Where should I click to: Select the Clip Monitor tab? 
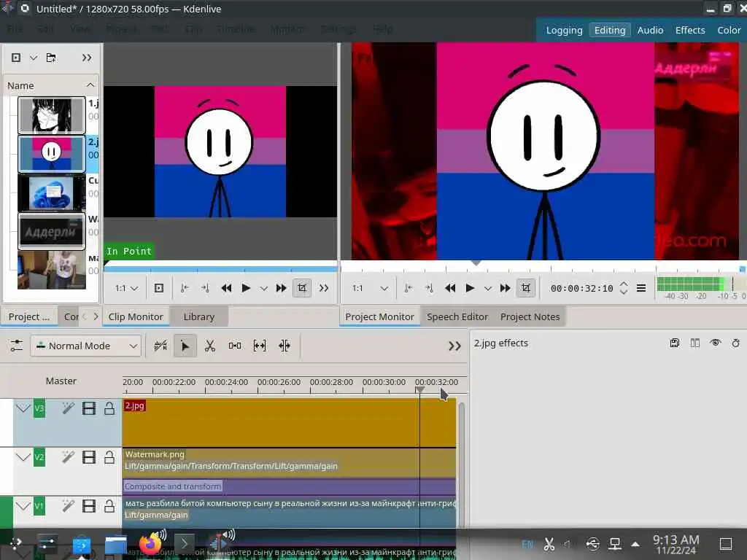[x=136, y=316]
